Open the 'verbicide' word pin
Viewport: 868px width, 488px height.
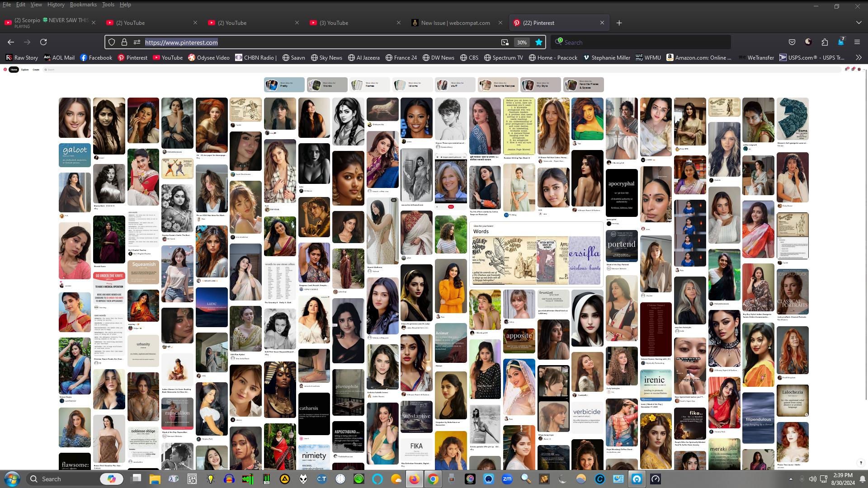(x=587, y=417)
